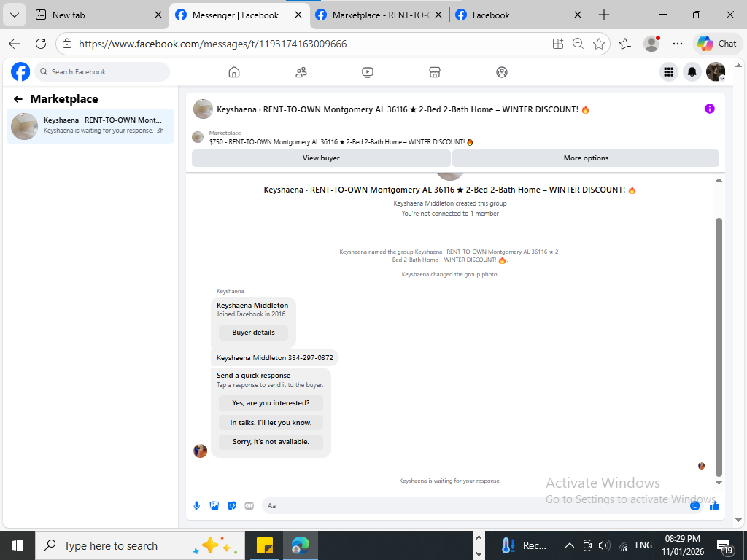Screen dimensions: 747x560
Task: Click the Facebook logo icon
Action: click(20, 72)
